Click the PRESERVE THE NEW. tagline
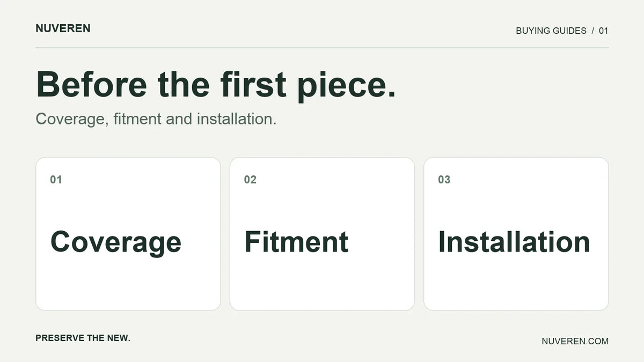The height and width of the screenshot is (362, 644). coord(83,338)
